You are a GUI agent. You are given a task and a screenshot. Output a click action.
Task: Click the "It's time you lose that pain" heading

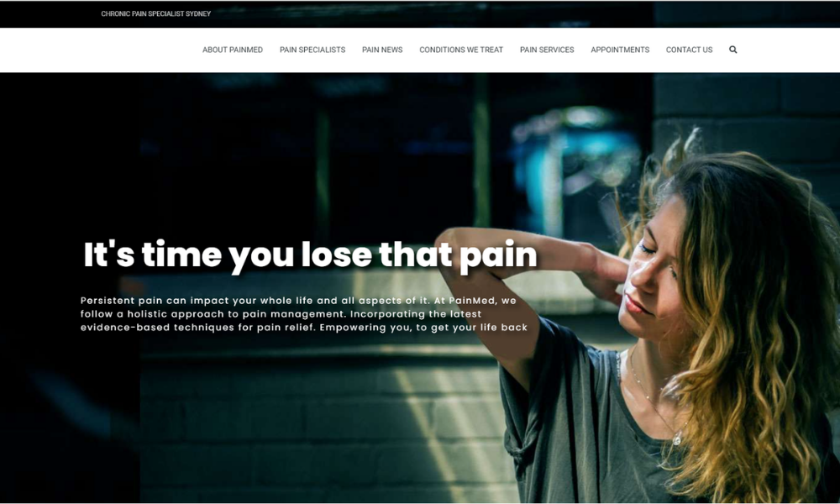coord(310,255)
